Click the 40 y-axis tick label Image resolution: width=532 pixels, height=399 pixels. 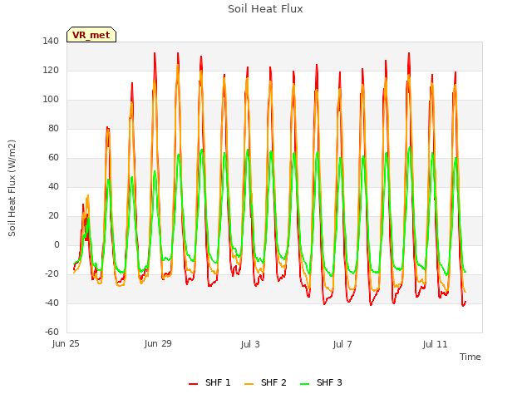(53, 186)
